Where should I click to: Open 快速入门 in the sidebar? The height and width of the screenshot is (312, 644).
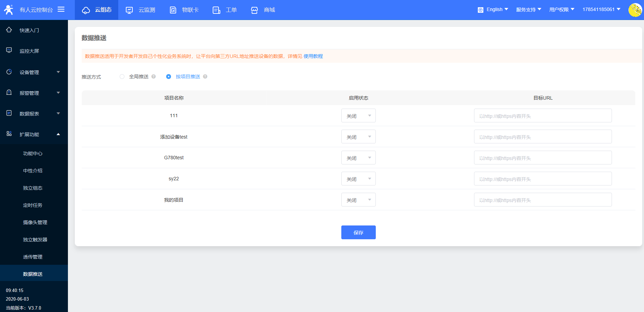(34, 30)
